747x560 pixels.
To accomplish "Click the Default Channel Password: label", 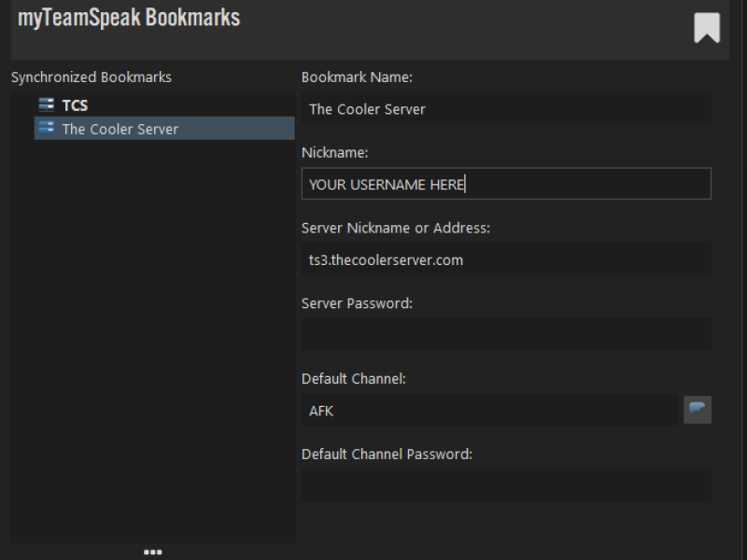I will pos(387,455).
